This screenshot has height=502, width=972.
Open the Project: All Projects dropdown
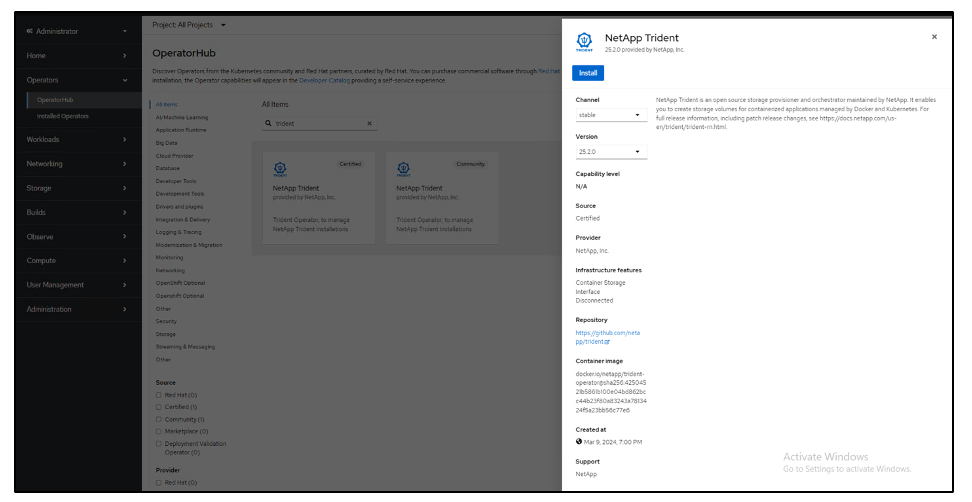click(x=189, y=25)
